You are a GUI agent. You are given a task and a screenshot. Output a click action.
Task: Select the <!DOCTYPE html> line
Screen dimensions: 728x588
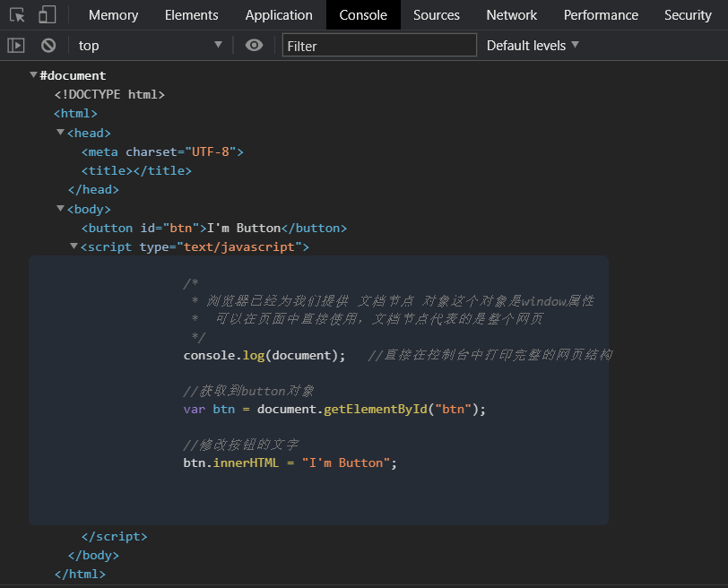[109, 95]
